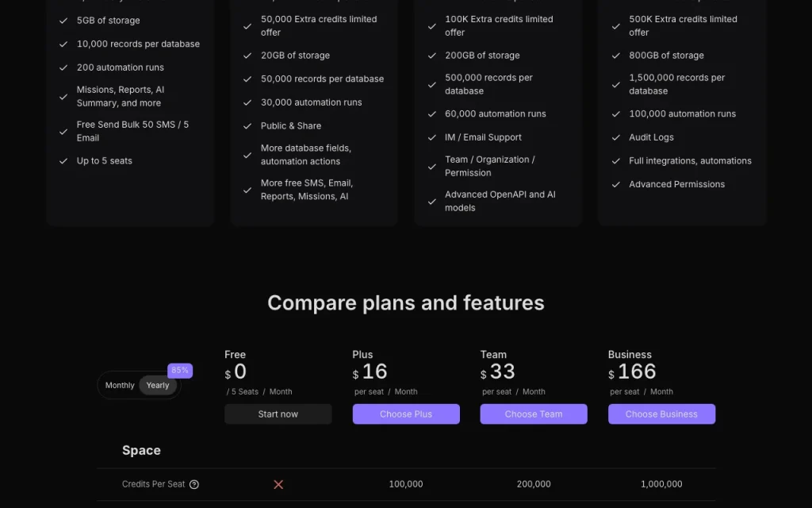
Task: Click the Business plan name in comparison
Action: 630,355
